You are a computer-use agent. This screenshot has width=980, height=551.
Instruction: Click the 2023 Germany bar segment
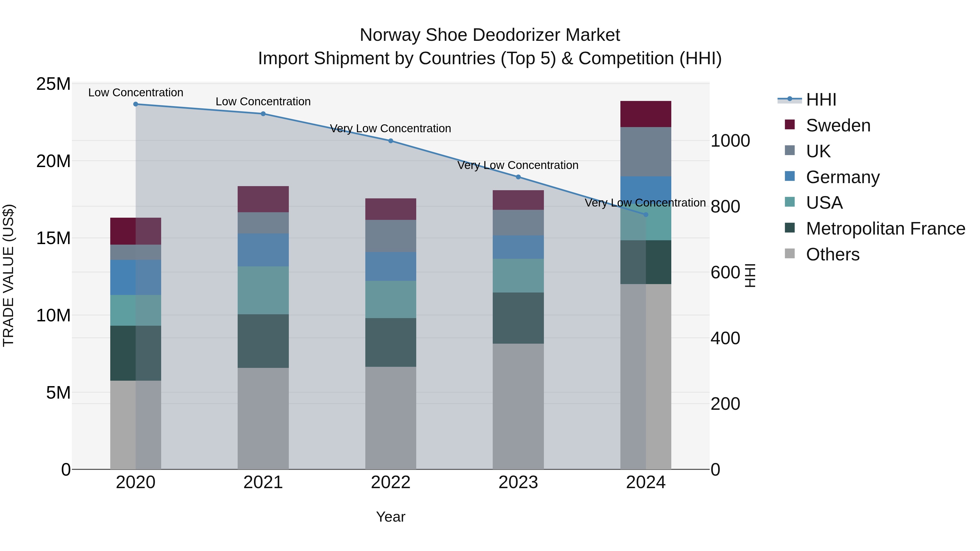[518, 247]
